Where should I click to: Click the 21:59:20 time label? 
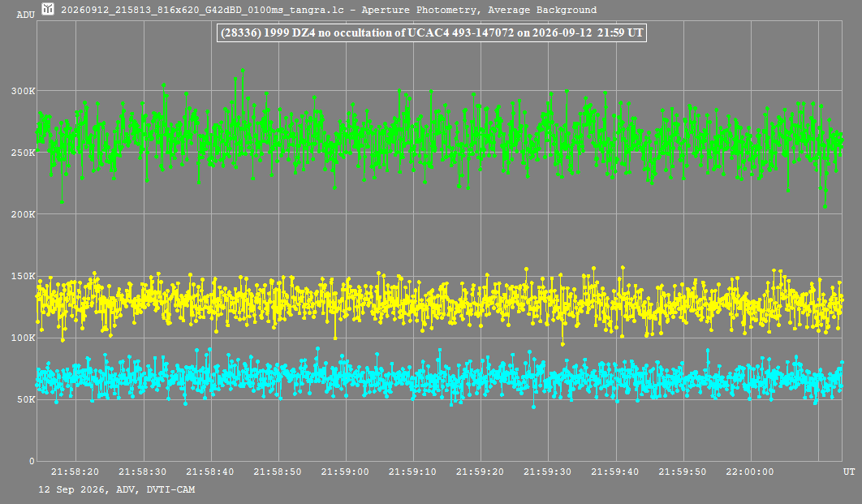tap(480, 472)
